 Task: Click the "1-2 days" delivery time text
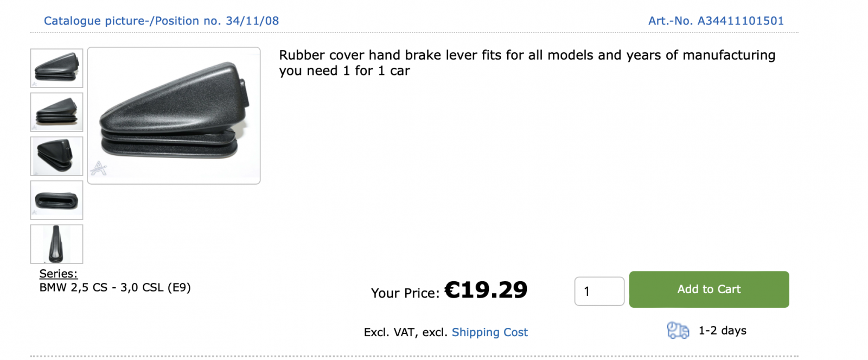point(722,331)
